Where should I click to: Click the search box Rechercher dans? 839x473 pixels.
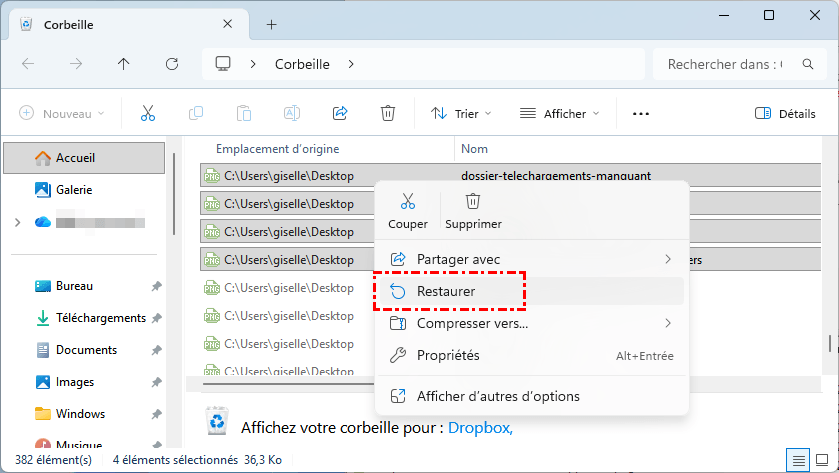[738, 64]
